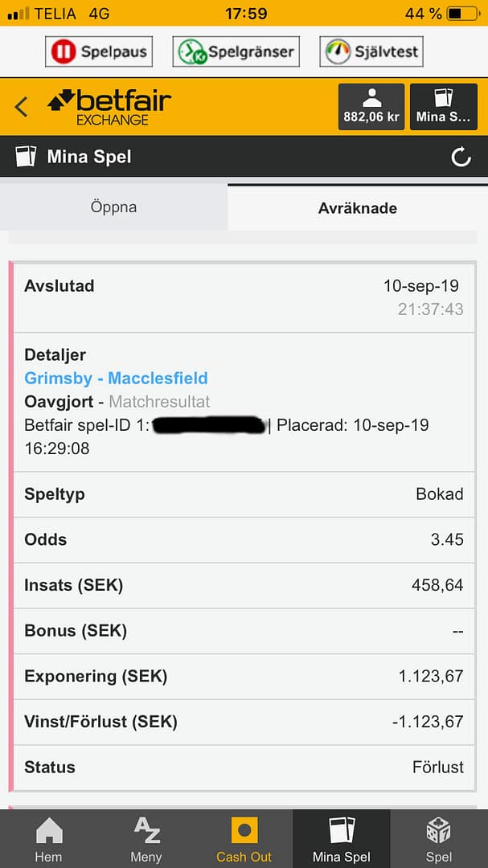This screenshot has height=868, width=488.
Task: Tap the Mina Spel ticket icon in header bar
Action: coord(26,158)
